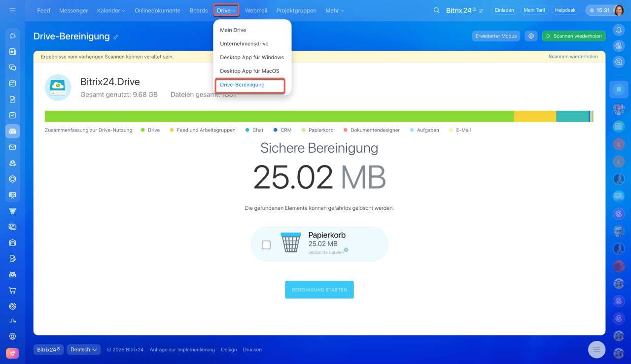The width and height of the screenshot is (631, 364).
Task: Click the green Drive segment of usage bar
Action: [279, 116]
